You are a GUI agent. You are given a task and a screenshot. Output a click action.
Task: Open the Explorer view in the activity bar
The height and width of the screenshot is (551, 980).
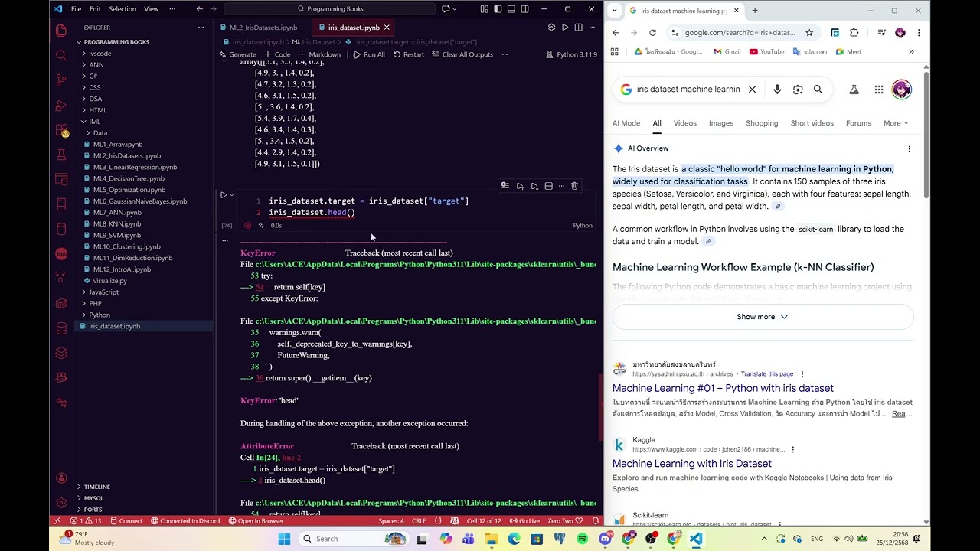coord(61,31)
